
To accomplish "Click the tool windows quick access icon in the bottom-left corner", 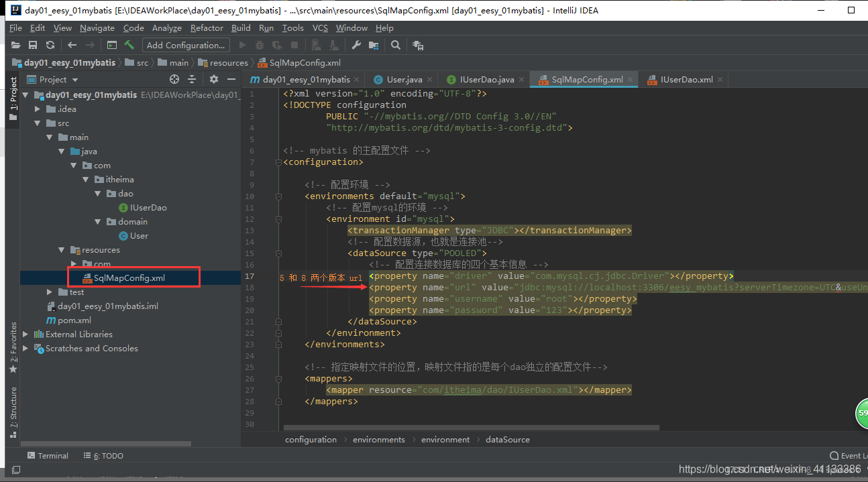I will click(16, 471).
